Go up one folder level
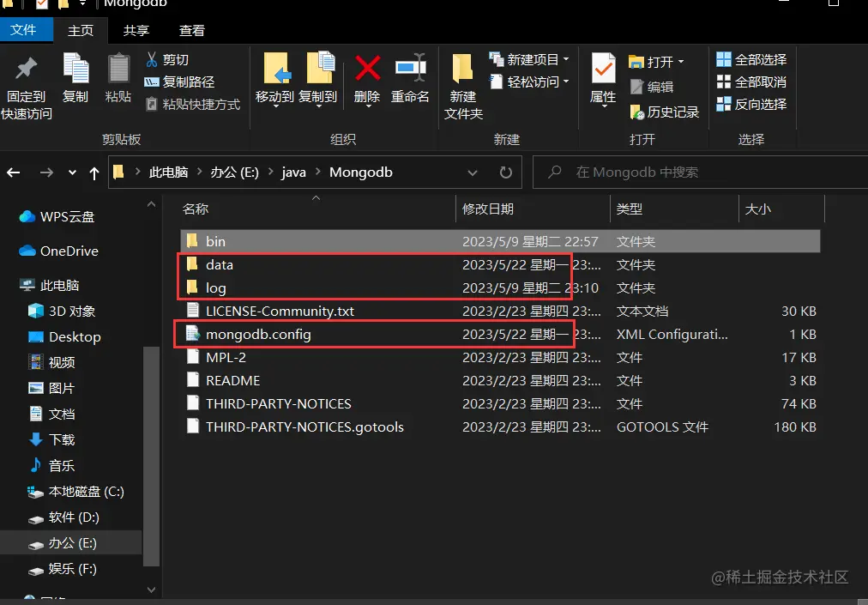The width and height of the screenshot is (868, 605). [x=94, y=173]
